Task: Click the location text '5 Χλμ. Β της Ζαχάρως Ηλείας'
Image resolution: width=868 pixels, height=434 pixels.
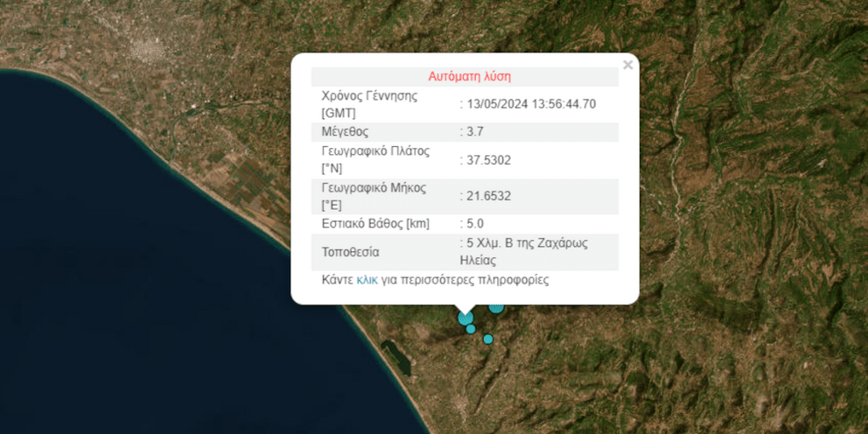Action: click(523, 252)
